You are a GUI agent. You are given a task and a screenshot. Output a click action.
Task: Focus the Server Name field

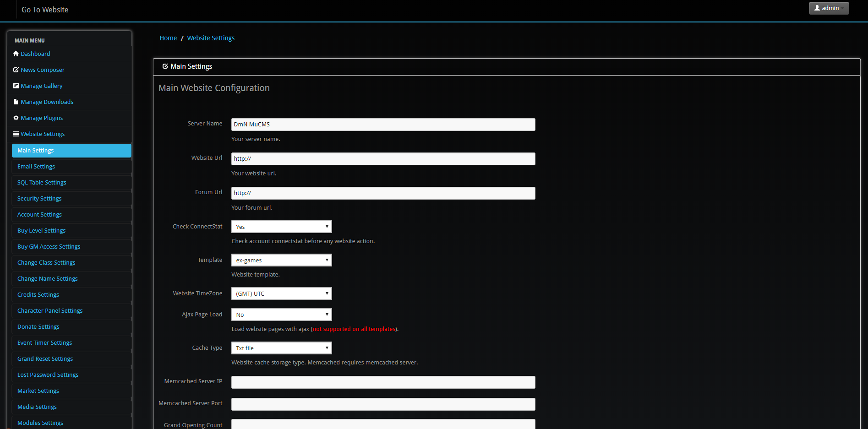tap(383, 125)
